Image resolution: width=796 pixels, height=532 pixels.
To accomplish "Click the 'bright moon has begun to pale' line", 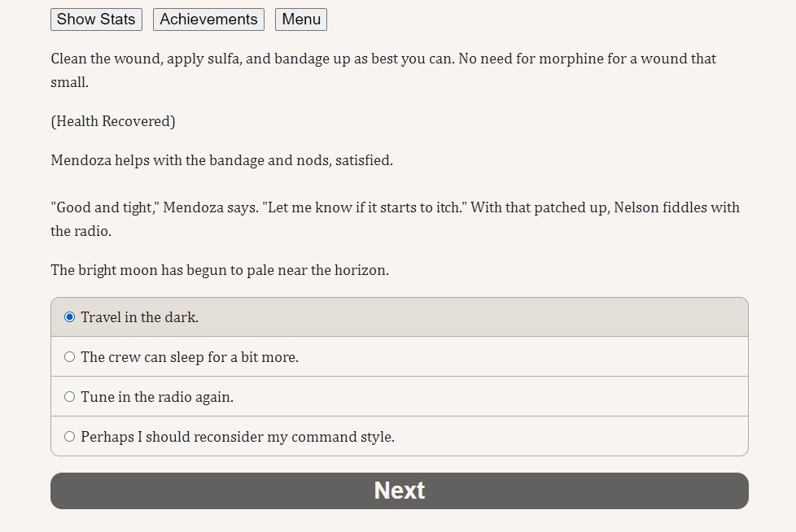I will 220,270.
